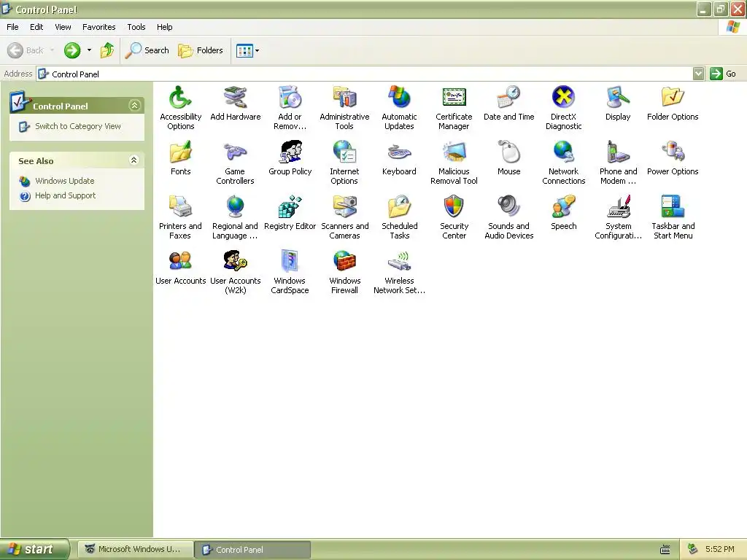Switch to Microsoft Windows U... taskbar item
The height and width of the screenshot is (560, 747).
136,550
